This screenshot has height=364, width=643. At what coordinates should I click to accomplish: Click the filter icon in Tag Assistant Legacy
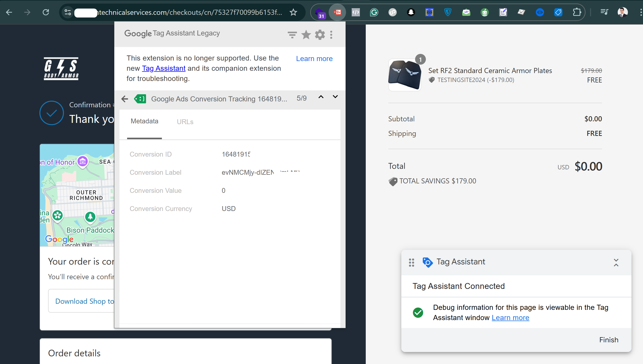point(292,35)
